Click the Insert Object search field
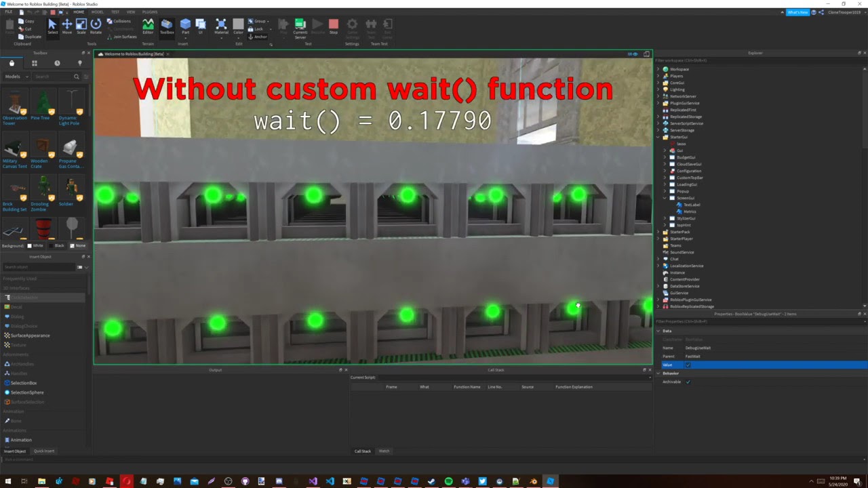The height and width of the screenshot is (488, 868). 39,267
